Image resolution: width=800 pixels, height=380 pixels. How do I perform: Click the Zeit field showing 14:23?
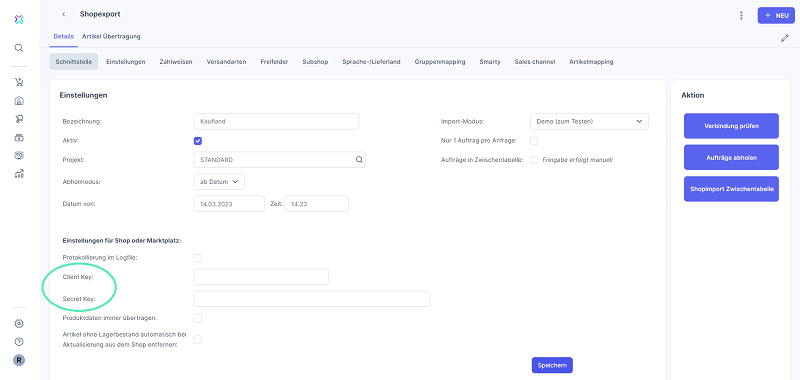[x=316, y=204]
